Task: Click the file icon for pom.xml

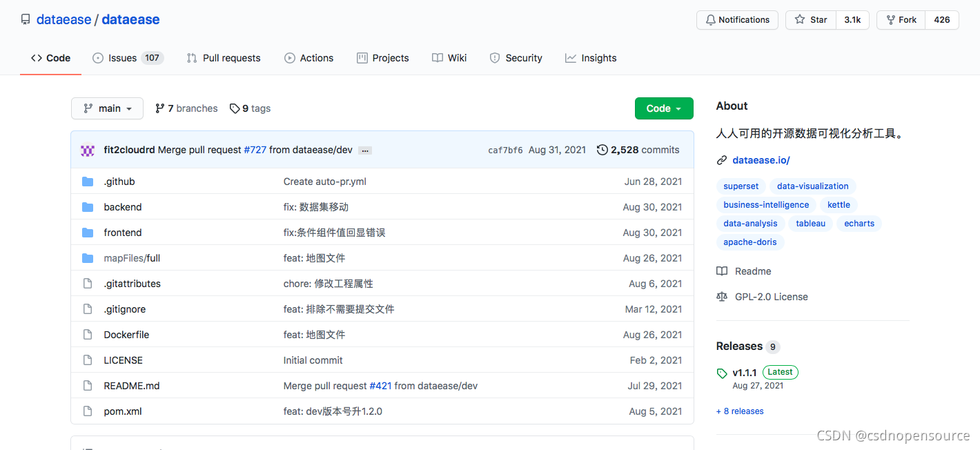Action: coord(88,411)
